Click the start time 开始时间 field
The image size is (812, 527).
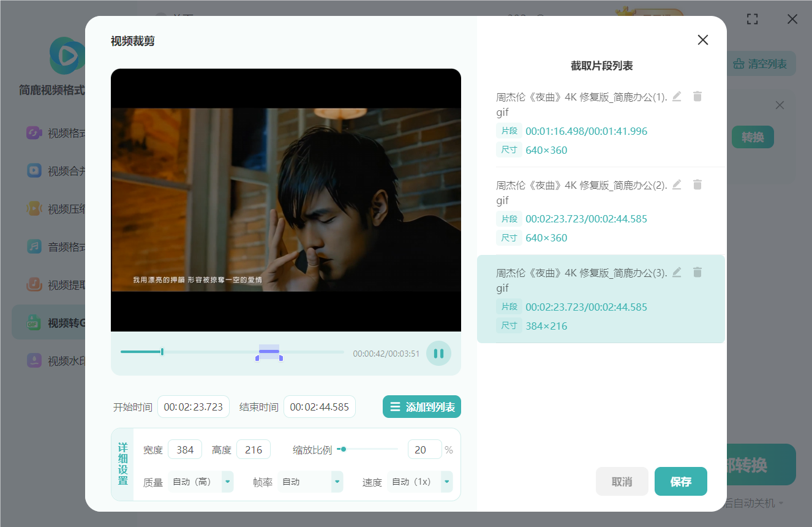(x=194, y=407)
